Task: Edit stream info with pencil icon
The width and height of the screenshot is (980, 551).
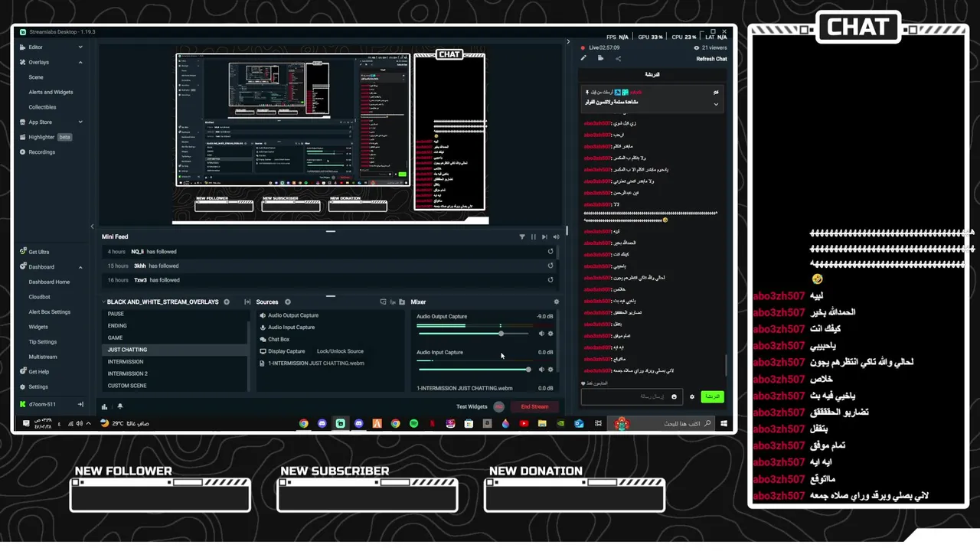Action: point(583,58)
